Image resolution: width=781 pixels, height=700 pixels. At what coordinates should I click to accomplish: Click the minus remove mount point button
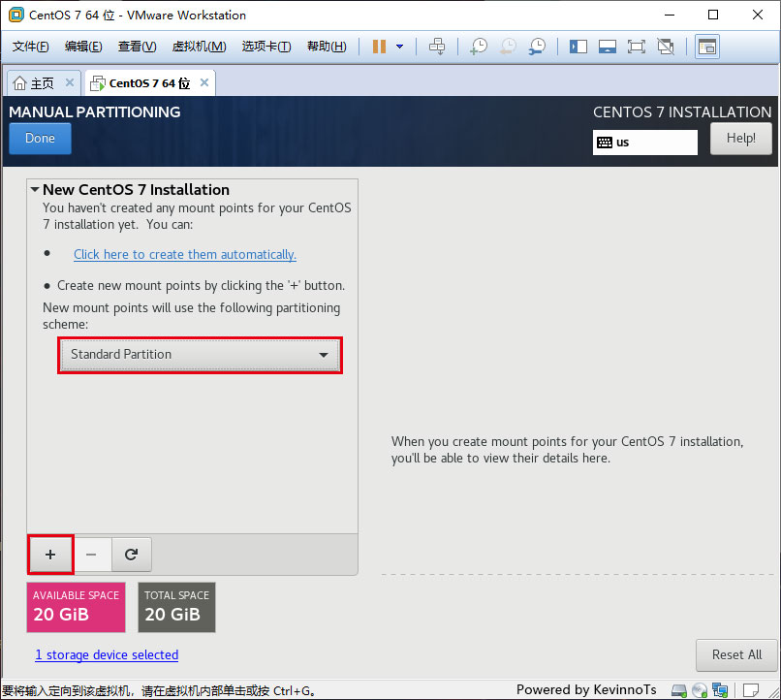tap(91, 555)
